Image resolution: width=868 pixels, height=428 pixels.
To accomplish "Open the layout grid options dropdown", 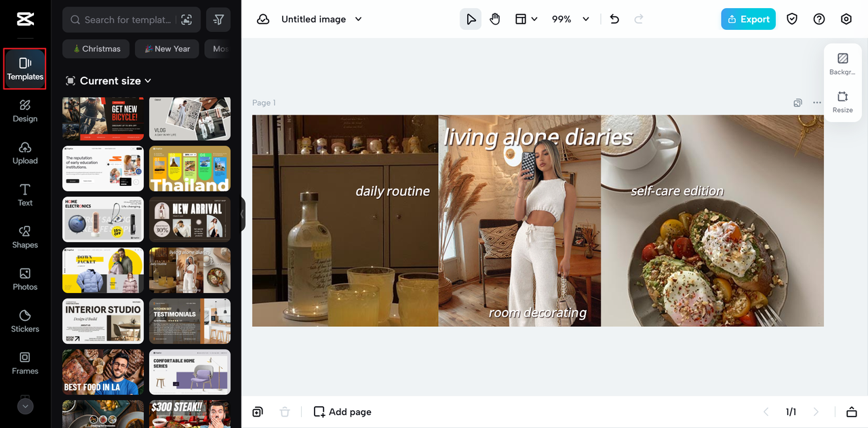I will pos(526,19).
